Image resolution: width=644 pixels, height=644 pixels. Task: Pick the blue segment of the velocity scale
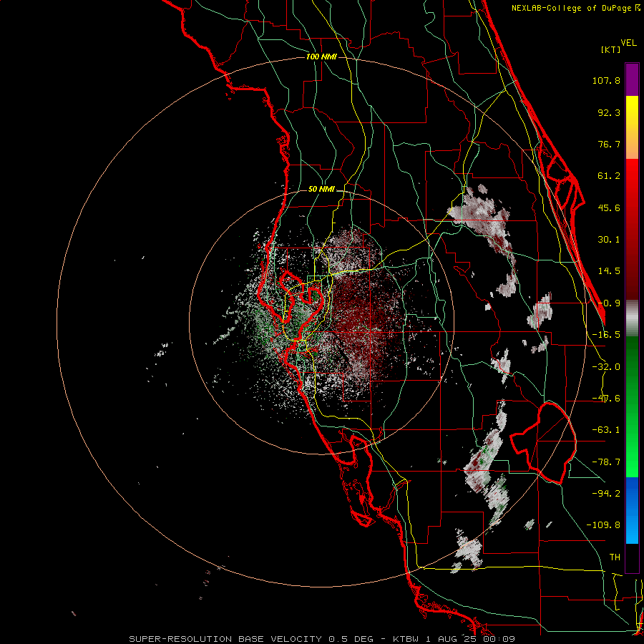(632, 510)
